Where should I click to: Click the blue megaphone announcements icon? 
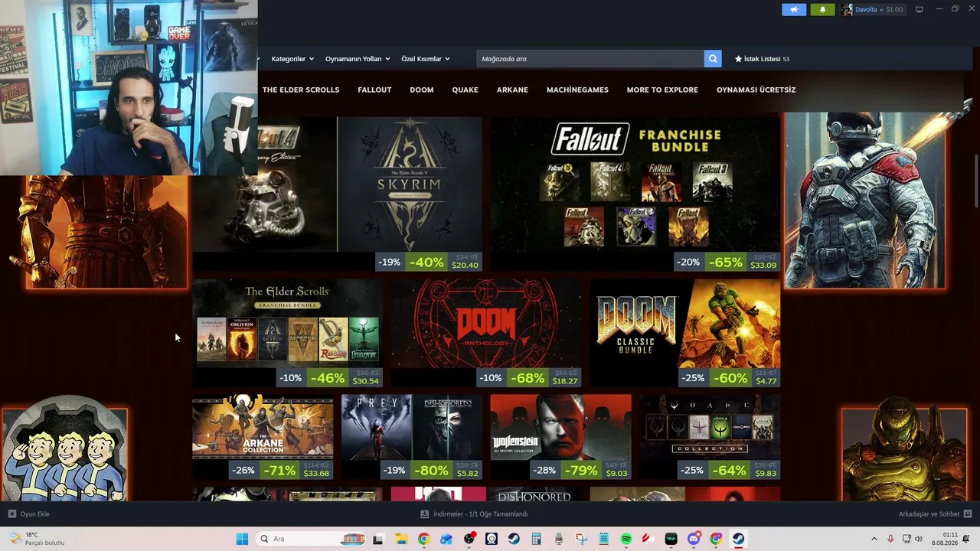(794, 10)
